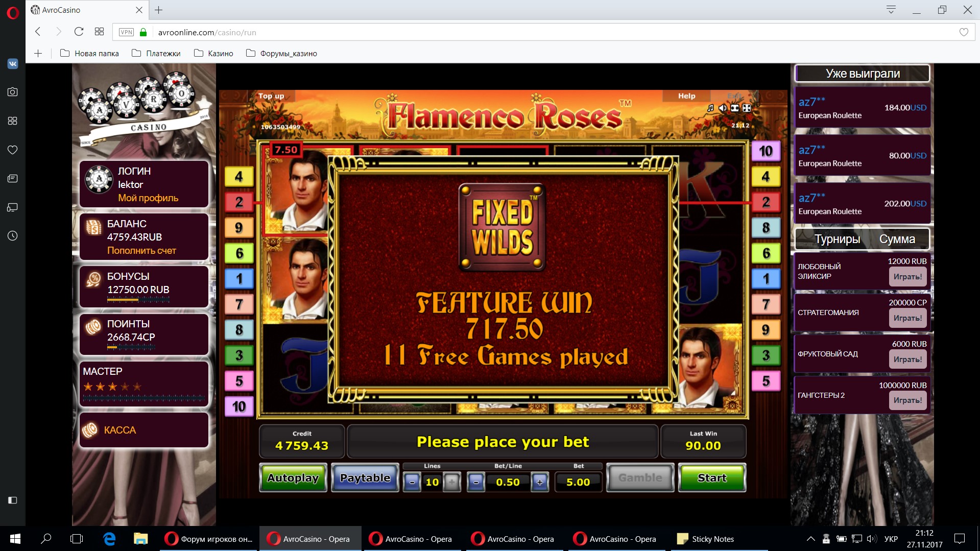The height and width of the screenshot is (551, 980).
Task: Increase the Bet/Line value
Action: point(540,482)
